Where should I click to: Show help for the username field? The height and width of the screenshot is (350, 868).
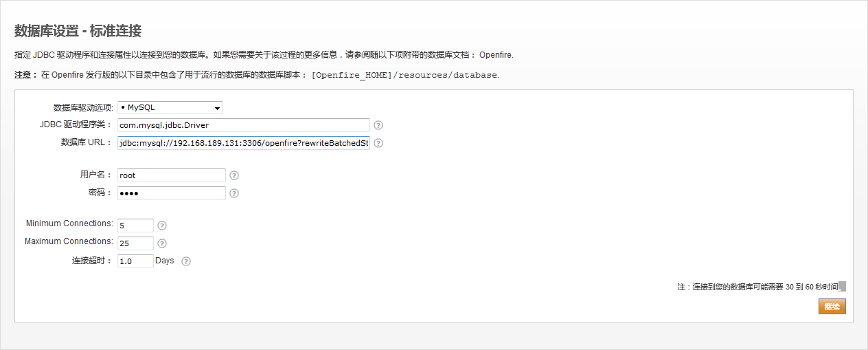click(234, 175)
